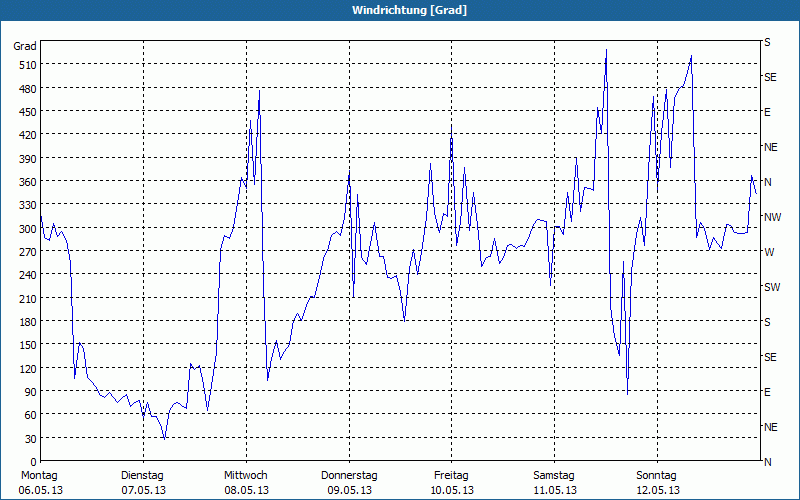Click the SW compass label on the right axis
The height and width of the screenshot is (500, 800).
pos(771,287)
